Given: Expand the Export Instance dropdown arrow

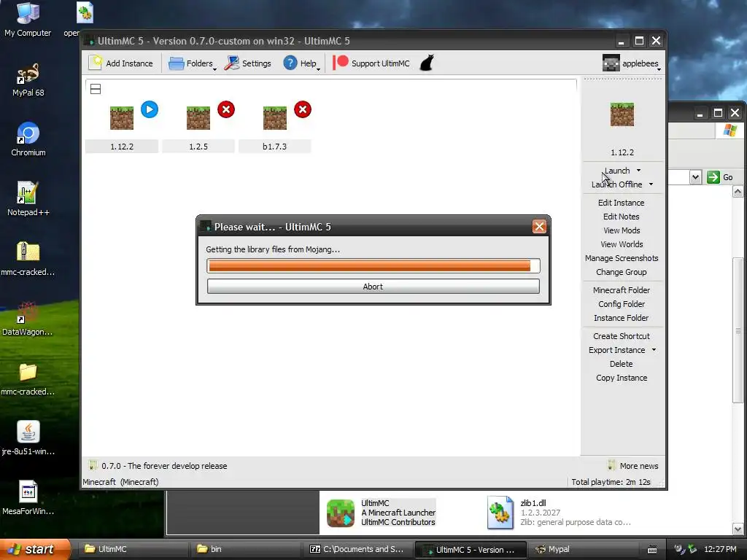Looking at the screenshot, I should [x=654, y=349].
